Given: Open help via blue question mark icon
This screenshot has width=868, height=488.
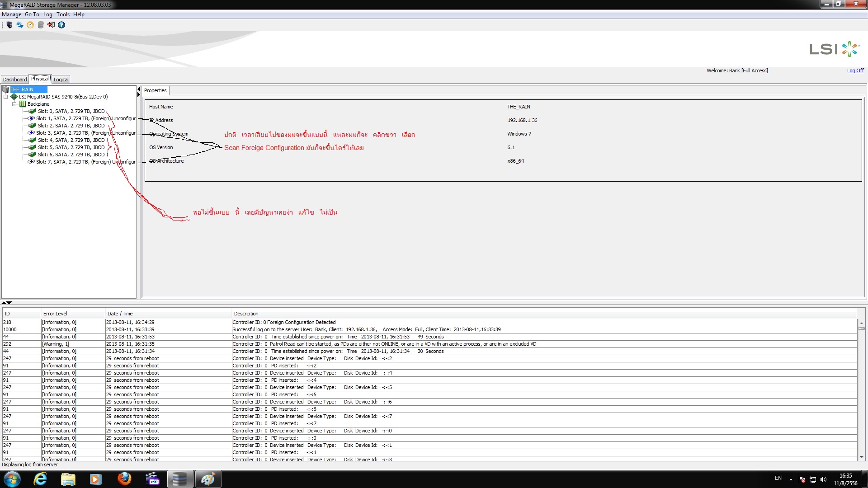Looking at the screenshot, I should (61, 25).
